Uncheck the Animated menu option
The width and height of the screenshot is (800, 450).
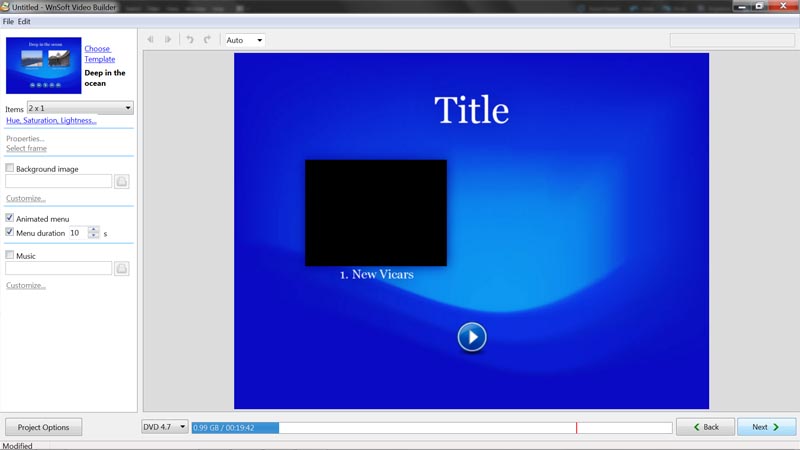10,218
